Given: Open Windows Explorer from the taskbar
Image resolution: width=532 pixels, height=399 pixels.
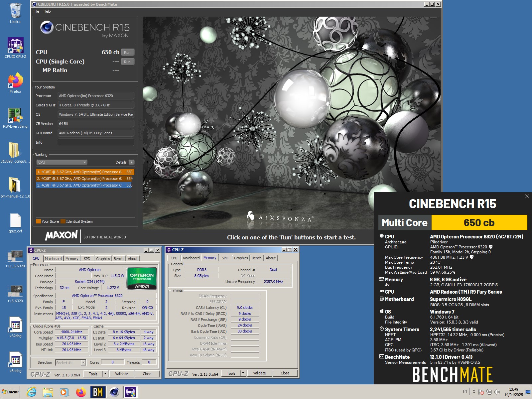Looking at the screenshot, I should [48, 392].
